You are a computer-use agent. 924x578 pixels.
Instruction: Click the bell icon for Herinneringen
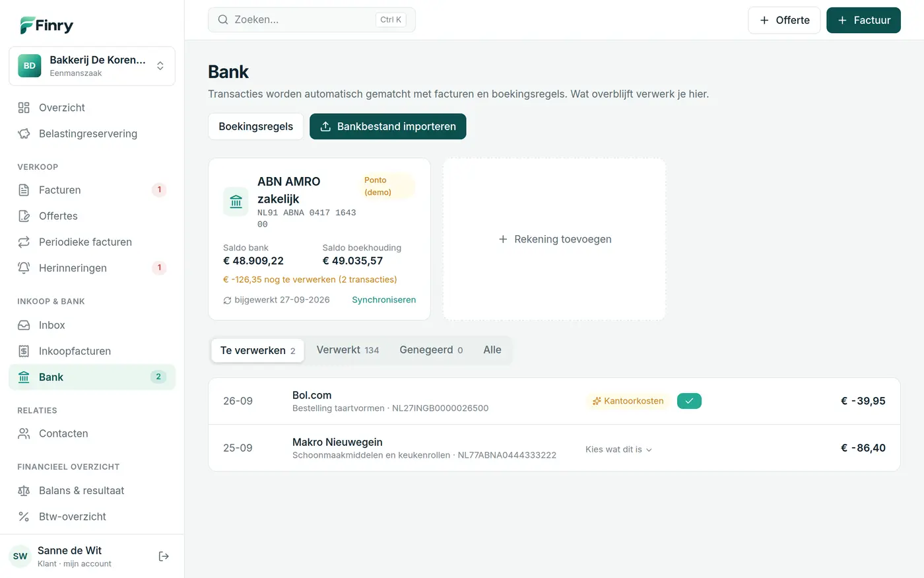point(24,268)
